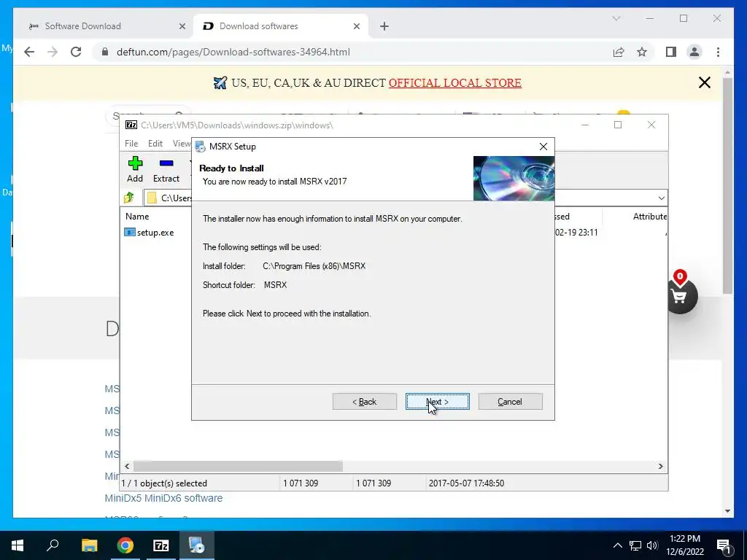Show hidden system tray icons

pyautogui.click(x=617, y=545)
